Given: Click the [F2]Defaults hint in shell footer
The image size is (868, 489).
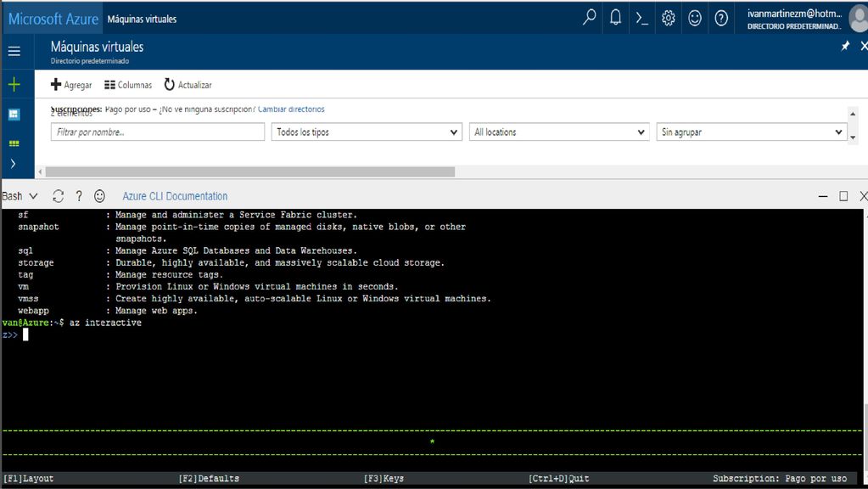Looking at the screenshot, I should (x=209, y=479).
